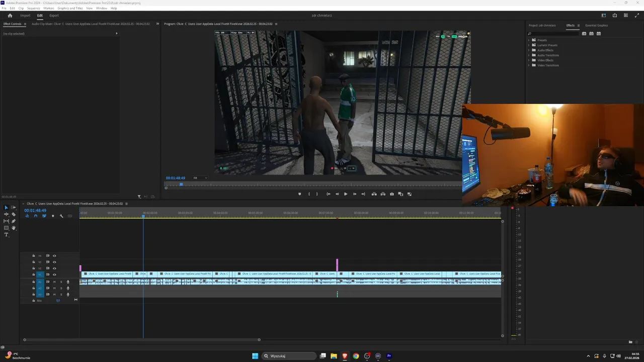The image size is (644, 362).
Task: Expand the Presets folder
Action: (529, 40)
